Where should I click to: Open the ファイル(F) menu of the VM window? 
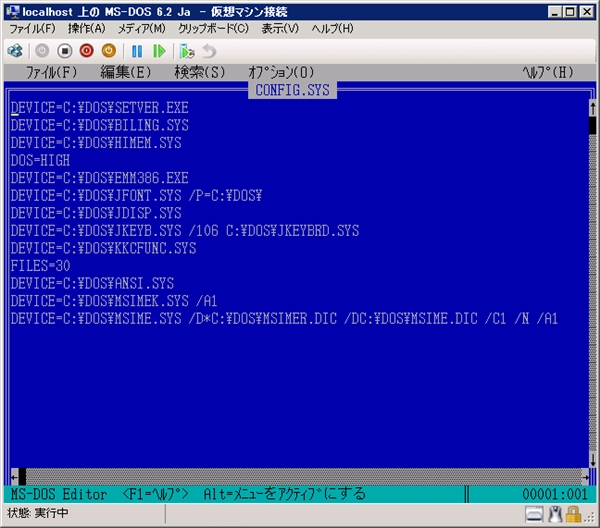point(32,28)
